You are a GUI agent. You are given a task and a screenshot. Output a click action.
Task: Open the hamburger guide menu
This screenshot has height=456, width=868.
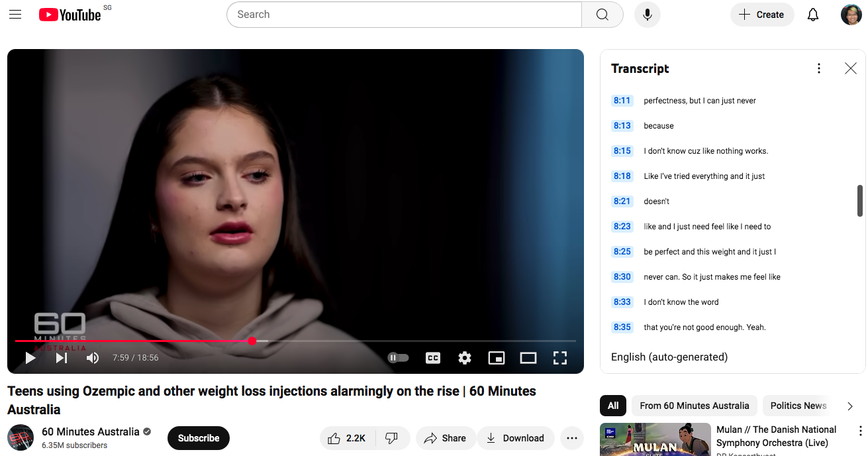(x=15, y=15)
